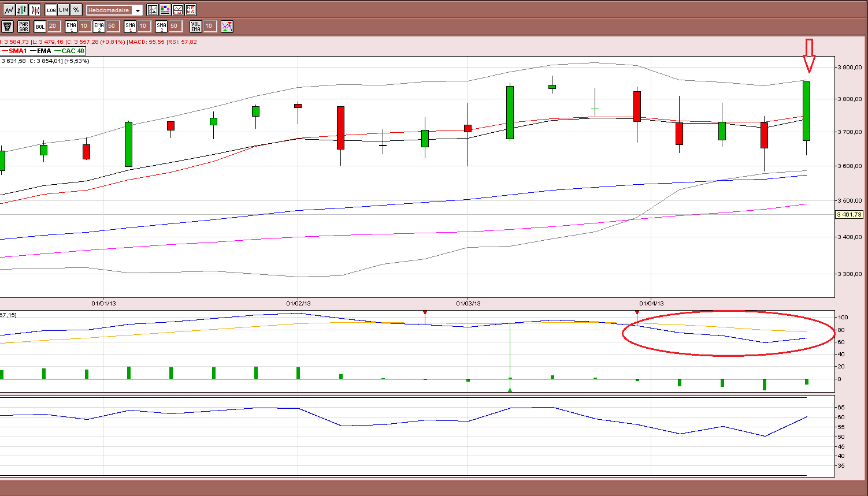Toggle the LIN scale button

(x=64, y=10)
